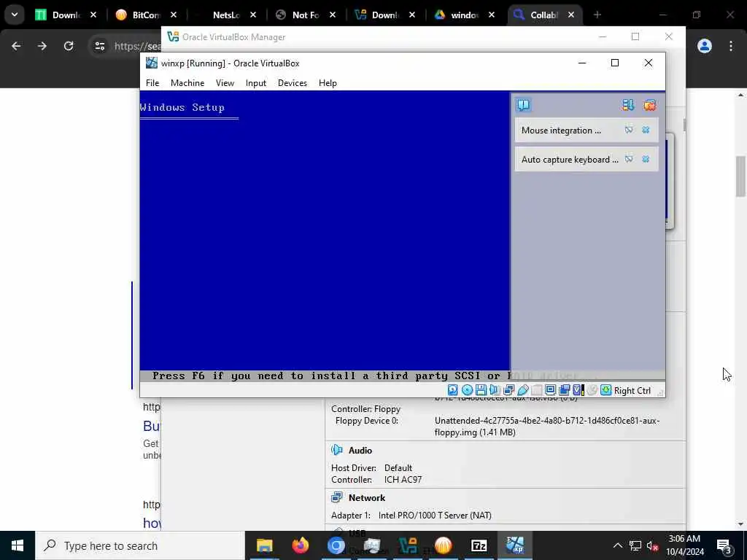Screen dimensions: 747x560
Task: Open the Auto capture keyboard notification message
Action: tap(570, 160)
